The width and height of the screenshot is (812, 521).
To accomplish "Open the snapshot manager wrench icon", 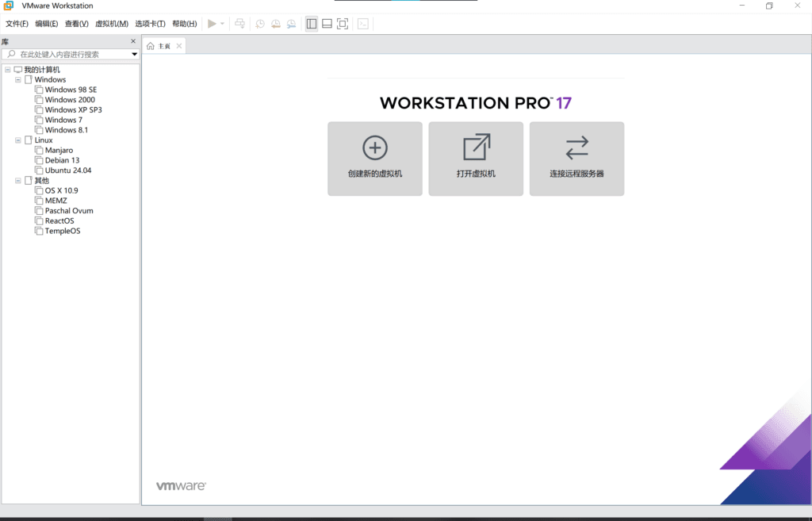I will point(291,24).
